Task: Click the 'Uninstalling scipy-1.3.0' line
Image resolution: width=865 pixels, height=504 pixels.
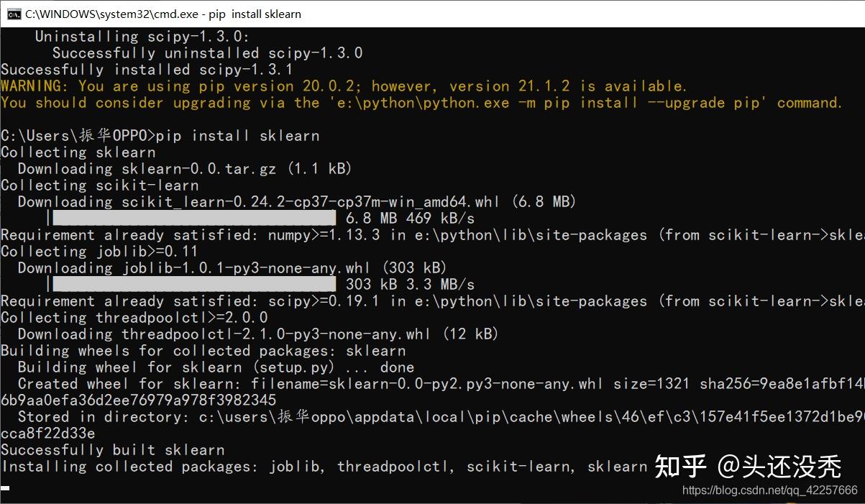Action: coord(142,37)
